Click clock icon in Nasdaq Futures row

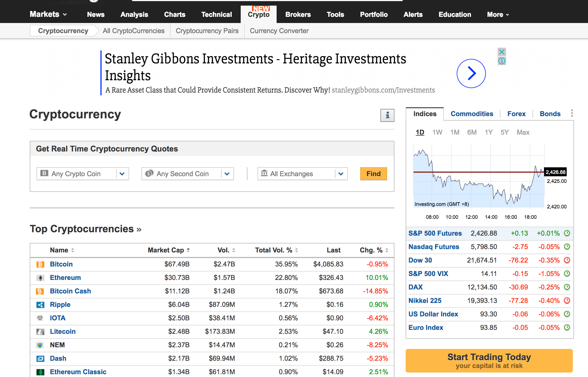(567, 247)
